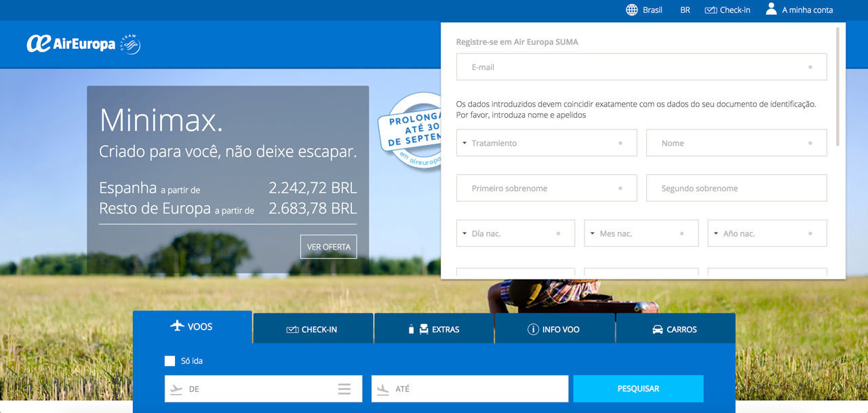Click the AirEuropa logo
The image size is (868, 413).
point(71,43)
